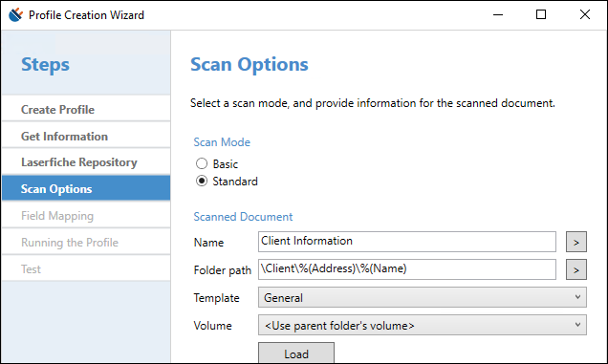Click the Scanned Document section label
Screen dimensions: 608x364
pos(243,216)
